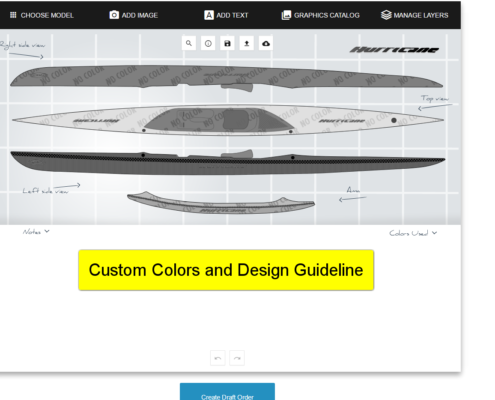Click the save floppy disk icon
This screenshot has height=400, width=495.
coord(227,43)
